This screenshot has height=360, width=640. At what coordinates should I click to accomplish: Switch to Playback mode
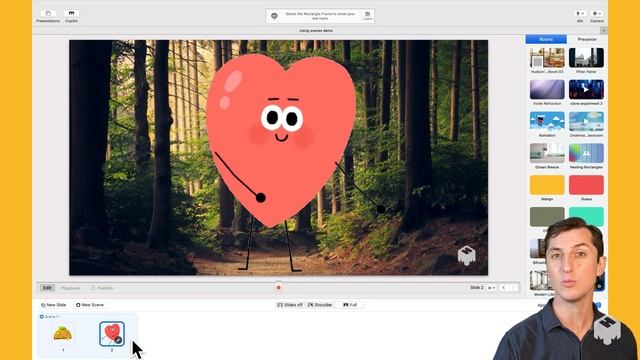point(70,288)
